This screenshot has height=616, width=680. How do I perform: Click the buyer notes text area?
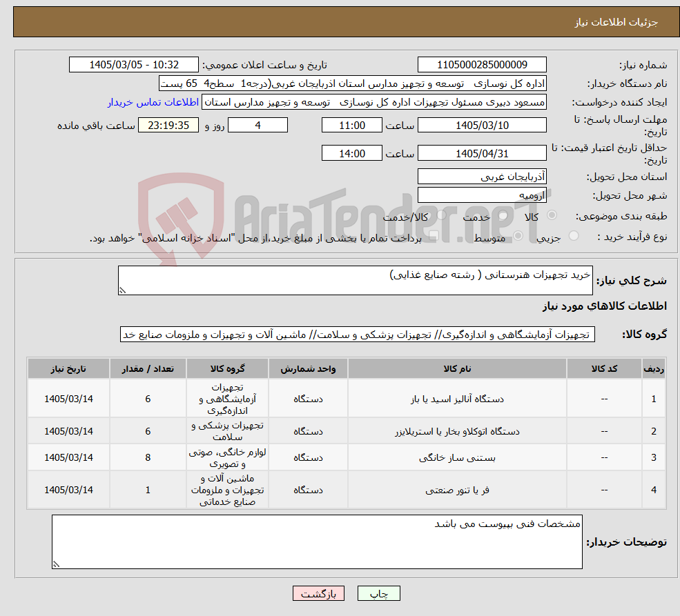point(317,542)
